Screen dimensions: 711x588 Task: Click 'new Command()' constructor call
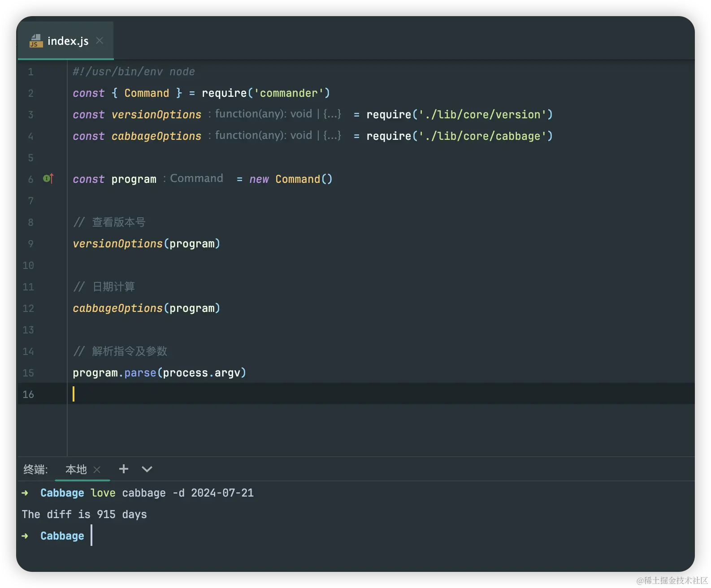click(x=291, y=179)
